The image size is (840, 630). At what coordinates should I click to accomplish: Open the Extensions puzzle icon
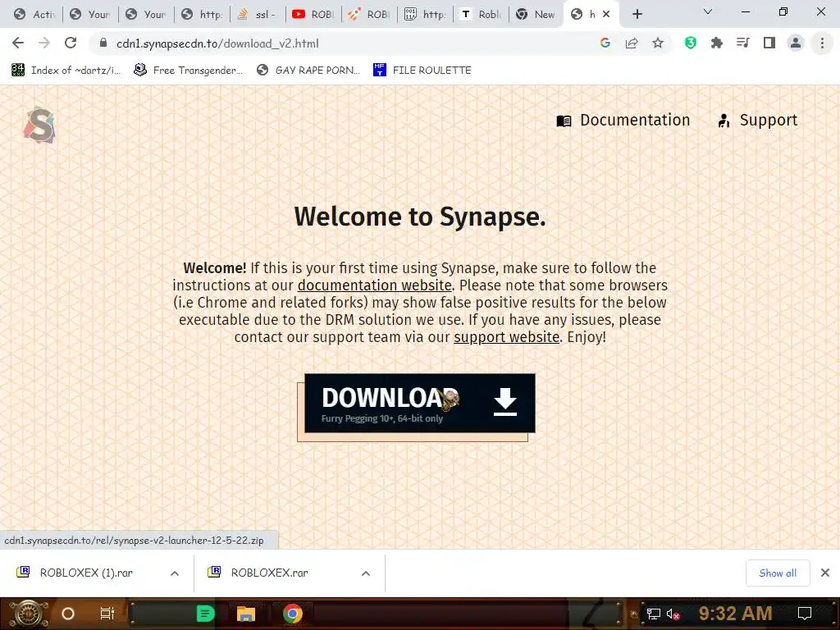click(x=717, y=43)
